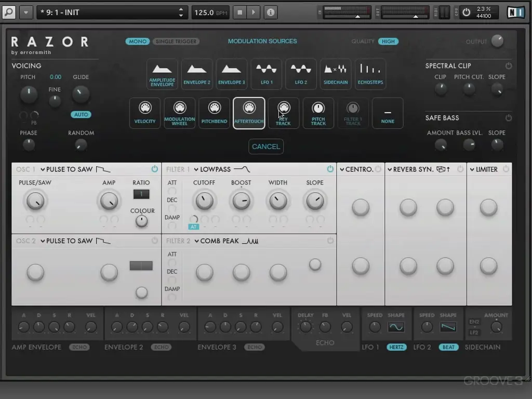Open Filter 1 Lowpass type dropdown

coord(222,169)
